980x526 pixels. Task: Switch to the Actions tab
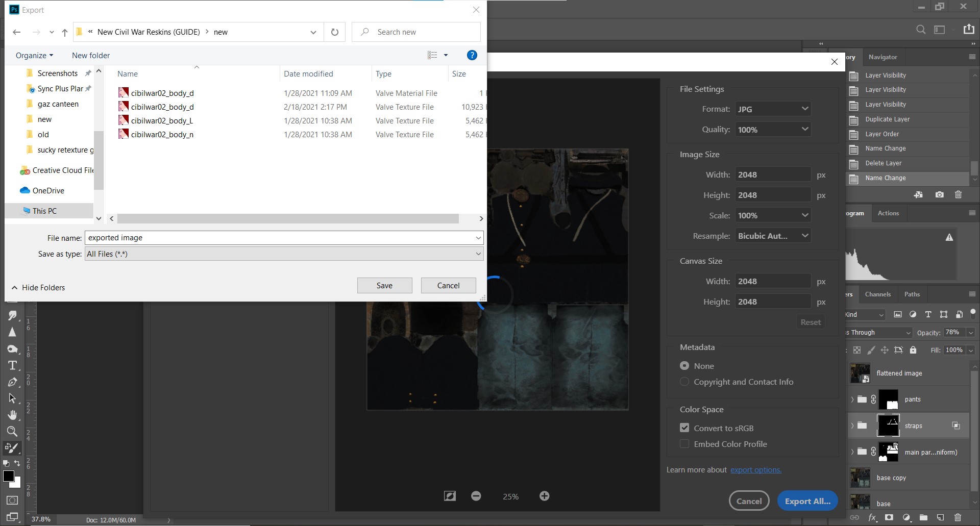pos(888,213)
